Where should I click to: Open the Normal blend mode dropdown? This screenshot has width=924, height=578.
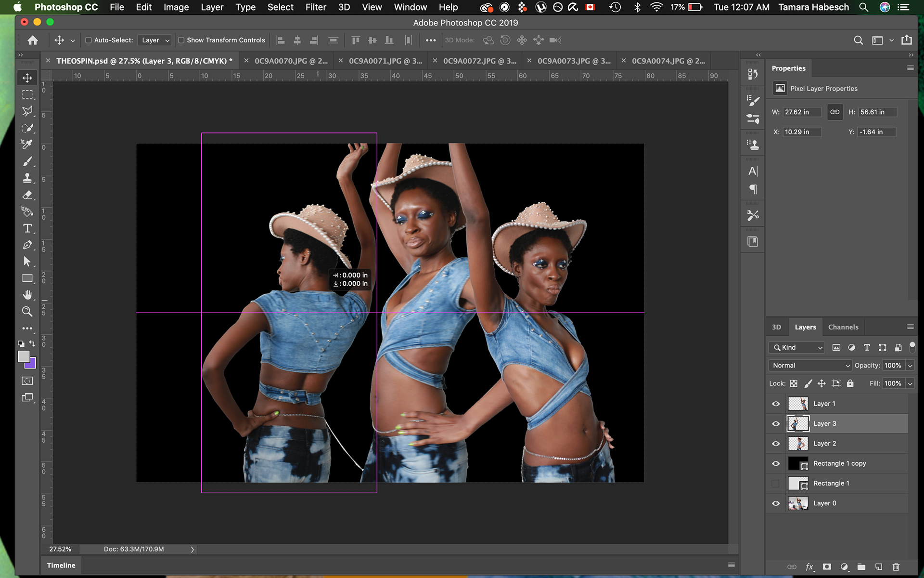(810, 366)
